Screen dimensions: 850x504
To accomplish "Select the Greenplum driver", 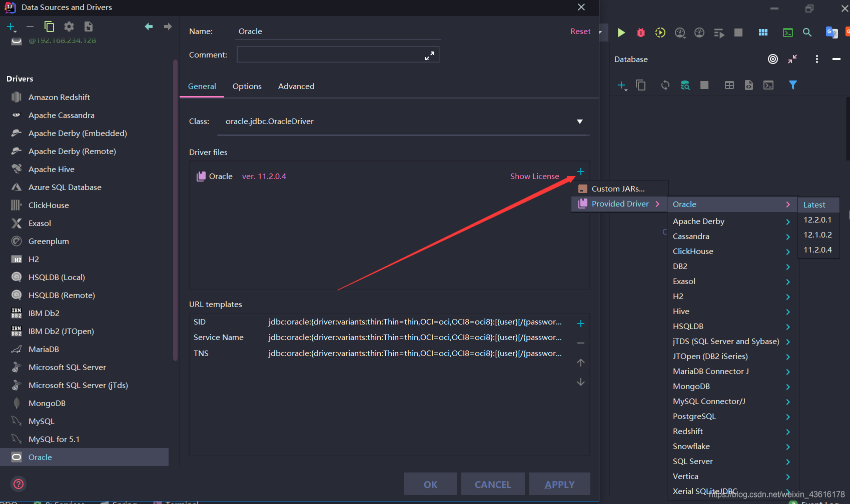I will 84,241.
